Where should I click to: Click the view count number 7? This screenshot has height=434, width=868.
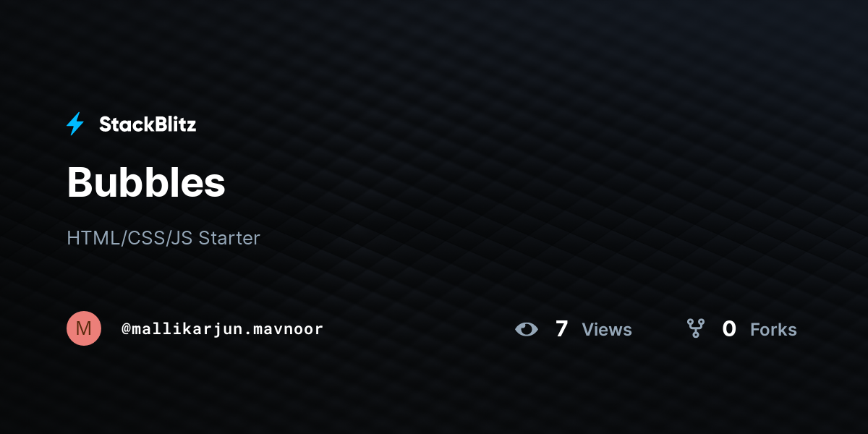pos(561,329)
